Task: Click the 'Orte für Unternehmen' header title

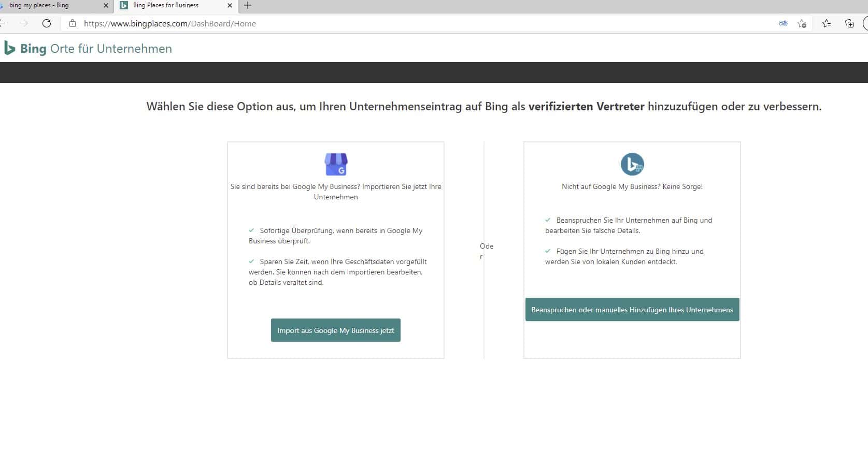Action: [111, 49]
